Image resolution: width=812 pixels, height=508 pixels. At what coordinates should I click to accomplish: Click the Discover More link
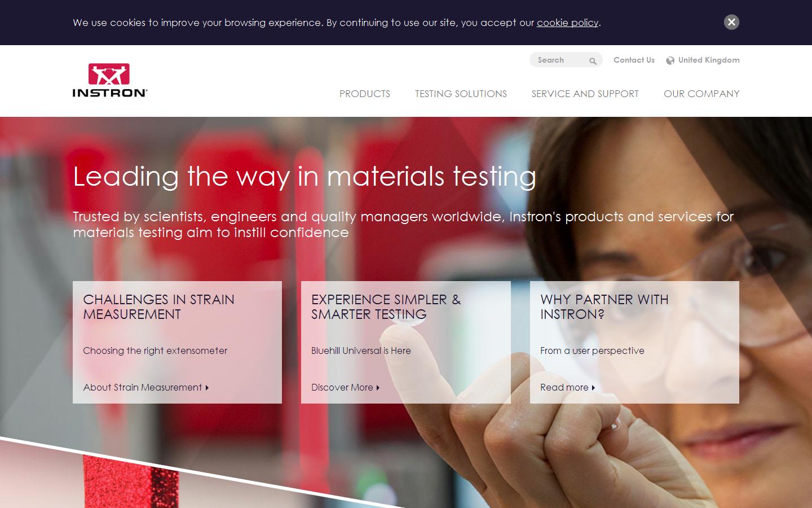342,387
